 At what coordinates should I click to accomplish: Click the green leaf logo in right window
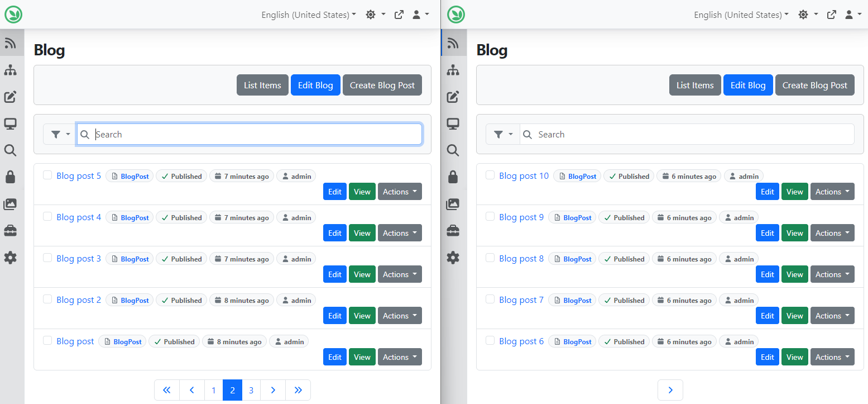click(x=456, y=14)
